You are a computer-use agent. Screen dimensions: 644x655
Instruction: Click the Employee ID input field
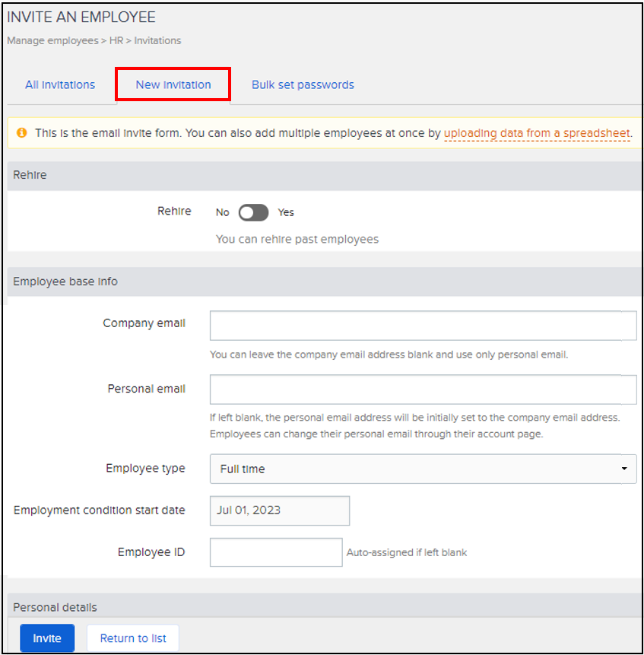pos(276,552)
